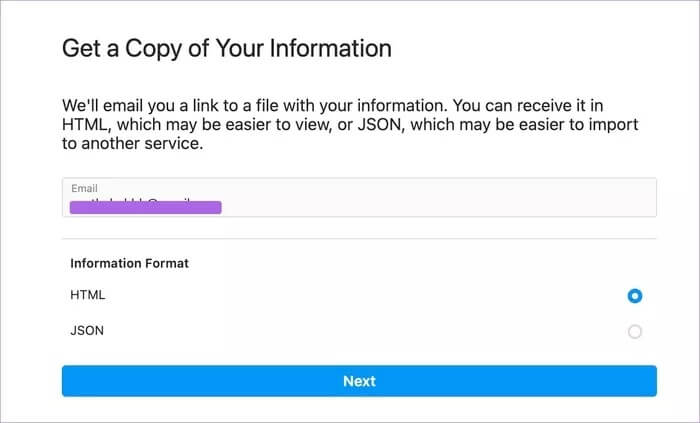Screen dimensions: 700x423
Task: Choose the JSON format radio button
Action: pos(634,332)
